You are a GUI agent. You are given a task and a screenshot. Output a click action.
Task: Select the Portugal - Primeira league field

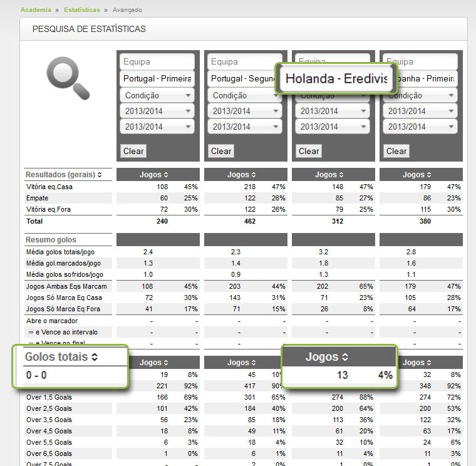pos(157,79)
